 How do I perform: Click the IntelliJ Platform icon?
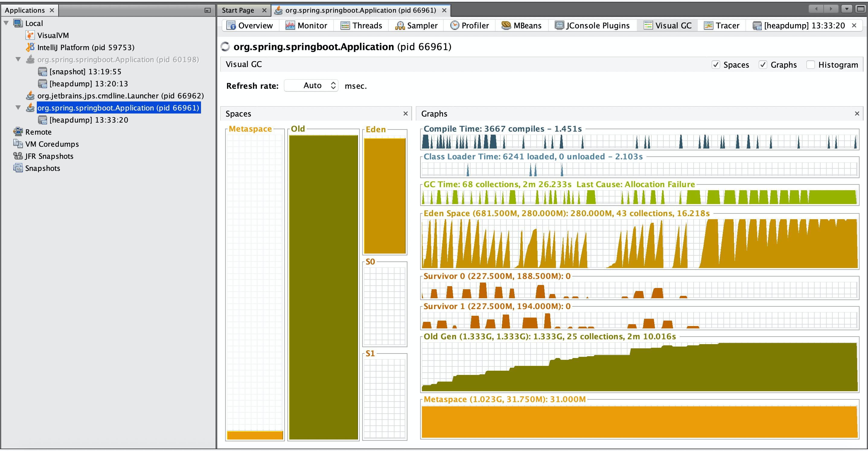pos(30,47)
